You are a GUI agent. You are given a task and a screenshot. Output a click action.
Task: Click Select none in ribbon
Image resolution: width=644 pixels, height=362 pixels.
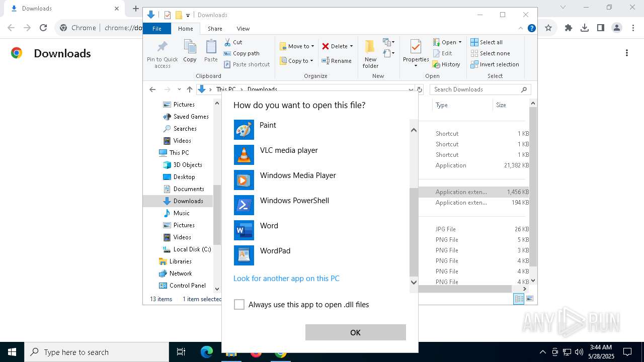490,53
